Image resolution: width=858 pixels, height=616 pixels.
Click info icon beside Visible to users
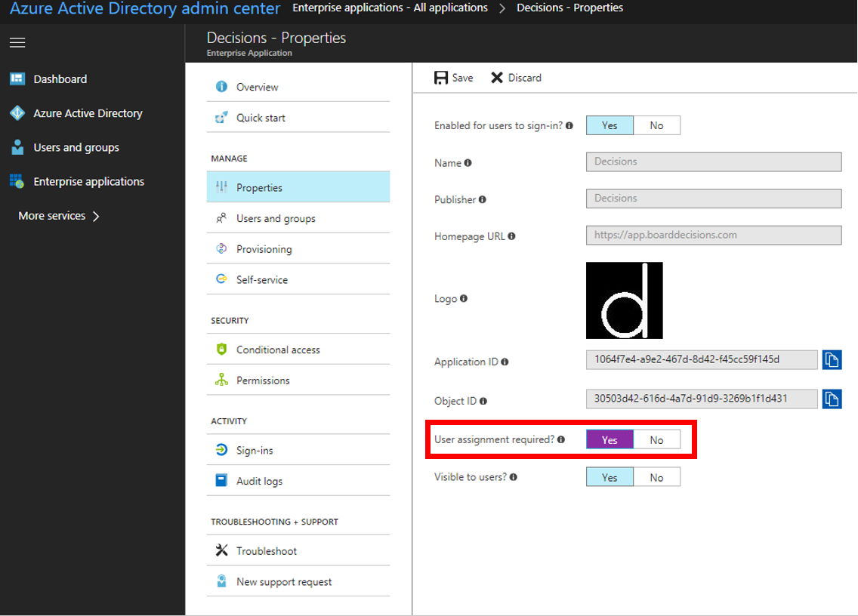514,477
